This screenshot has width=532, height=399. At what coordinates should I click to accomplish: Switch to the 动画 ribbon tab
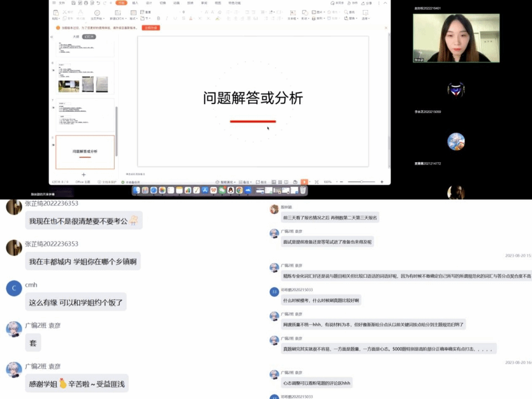click(x=176, y=3)
